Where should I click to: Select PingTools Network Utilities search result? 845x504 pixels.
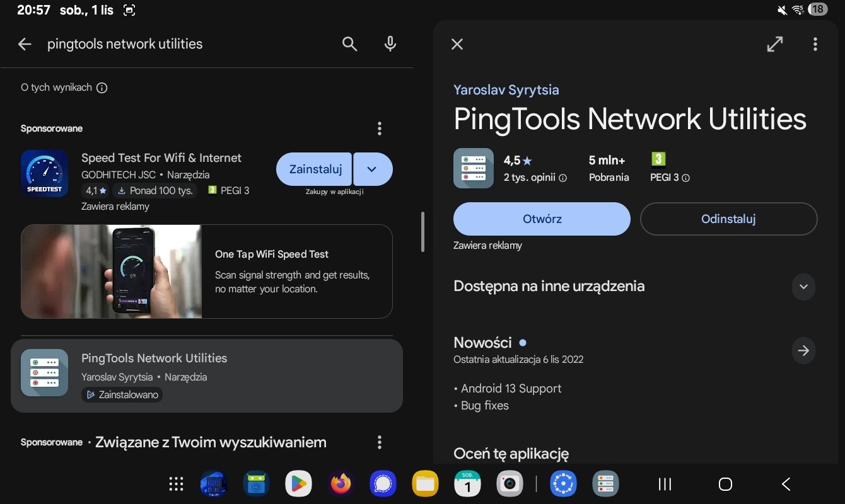point(206,375)
